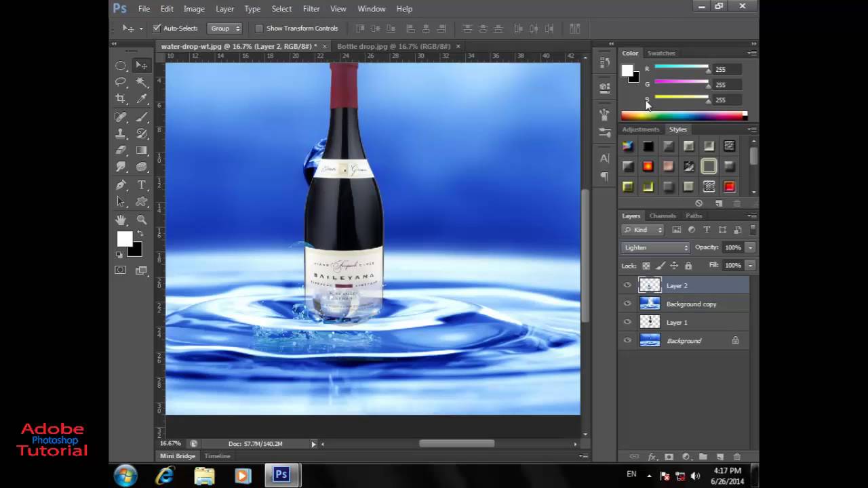Viewport: 868px width, 488px height.
Task: Select the Elliptical Marquee tool
Action: click(x=121, y=66)
